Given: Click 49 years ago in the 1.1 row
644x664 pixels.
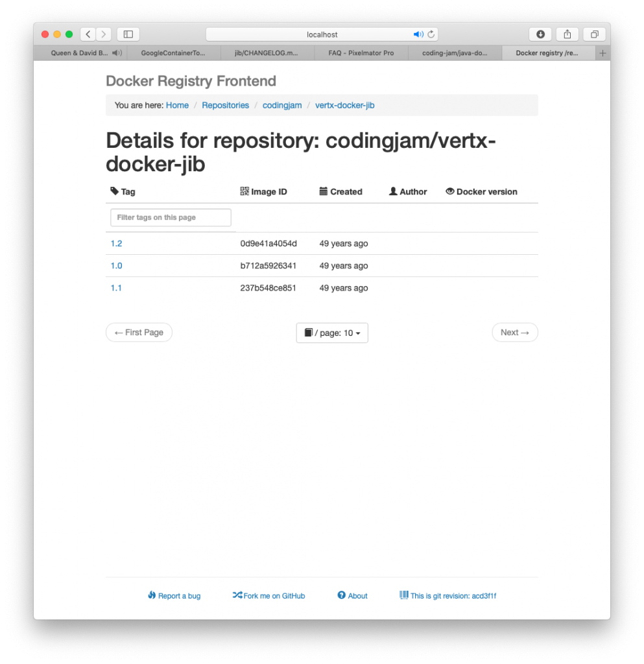Looking at the screenshot, I should (x=343, y=288).
